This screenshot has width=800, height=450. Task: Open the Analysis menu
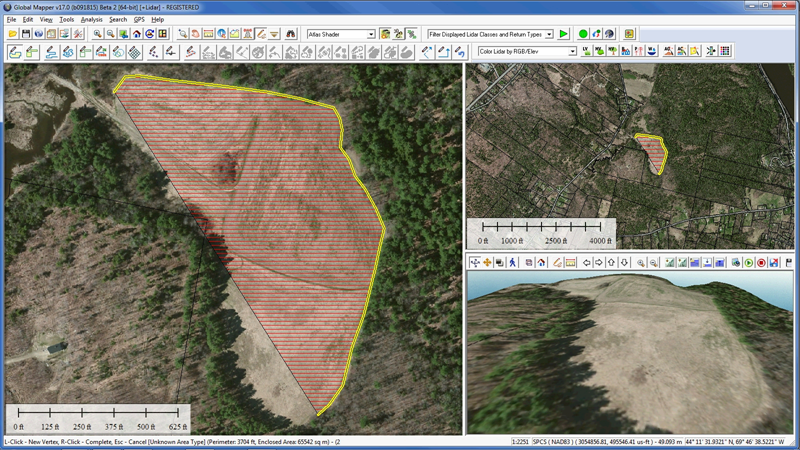91,19
